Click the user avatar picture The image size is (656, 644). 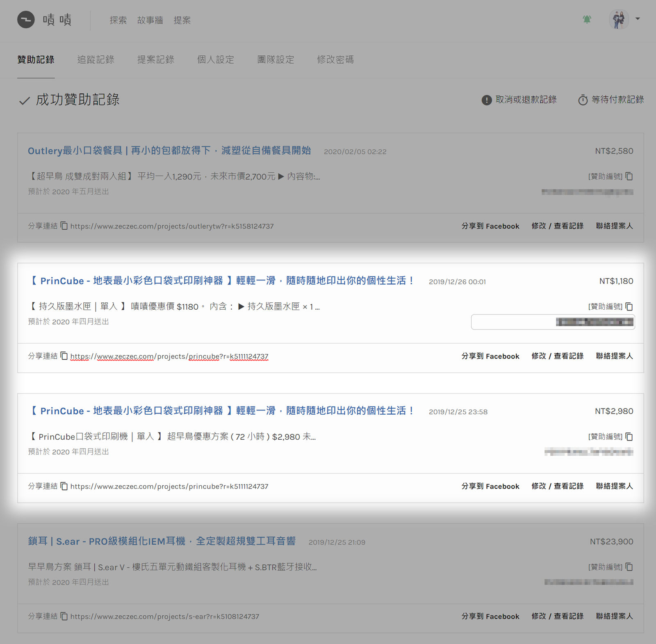point(619,19)
